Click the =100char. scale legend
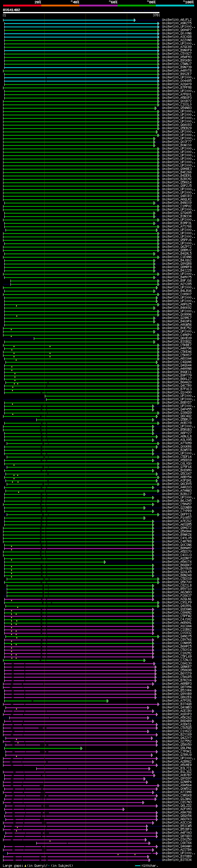 pos(146,866)
